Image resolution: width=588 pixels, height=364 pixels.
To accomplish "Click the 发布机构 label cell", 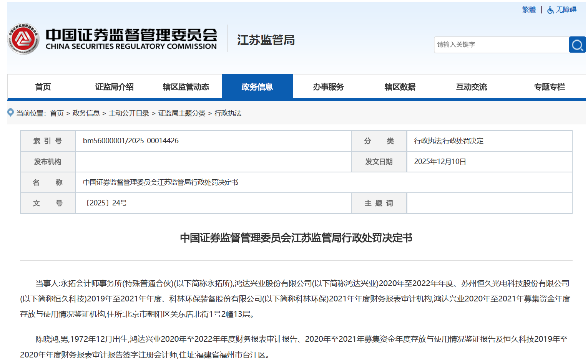I will point(48,162).
